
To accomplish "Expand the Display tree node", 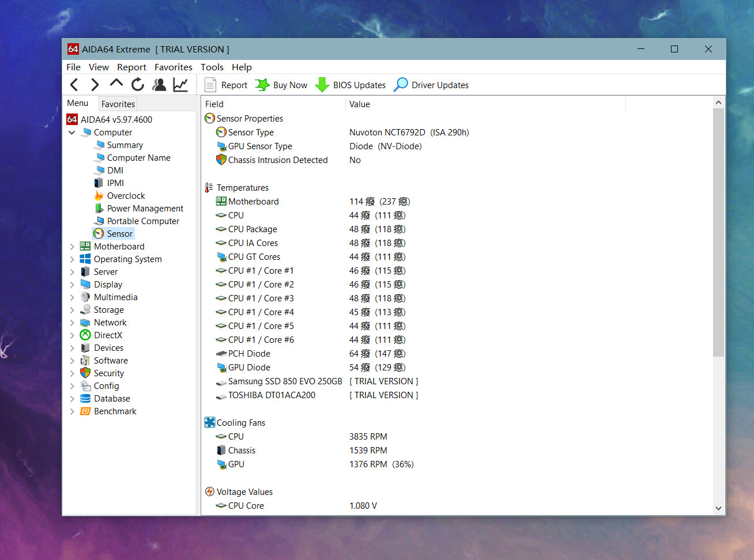I will (72, 285).
